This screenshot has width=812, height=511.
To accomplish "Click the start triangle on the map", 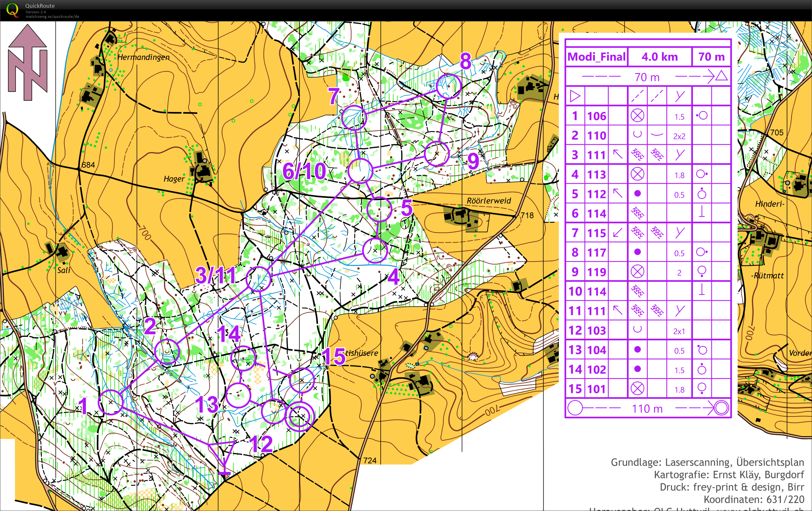I will (x=223, y=451).
